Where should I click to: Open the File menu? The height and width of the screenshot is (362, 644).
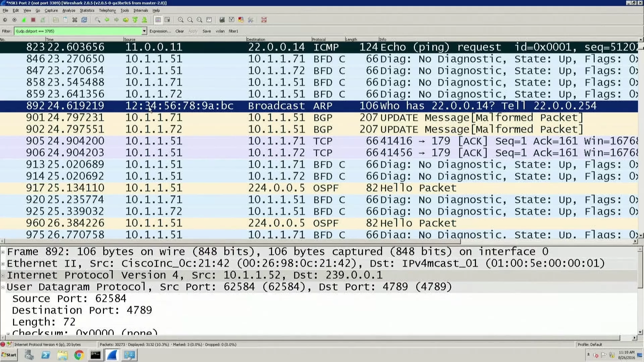[5, 10]
